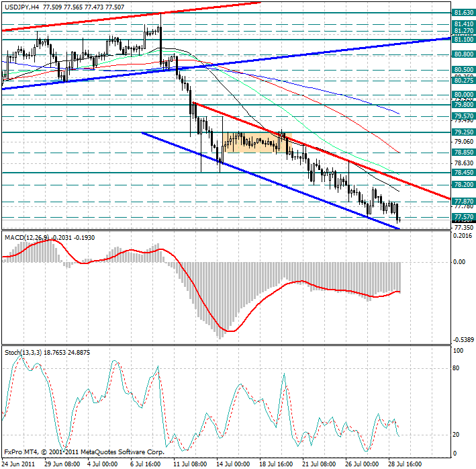Select the 79.250 price level label
The height and width of the screenshot is (469, 476).
pyautogui.click(x=463, y=132)
